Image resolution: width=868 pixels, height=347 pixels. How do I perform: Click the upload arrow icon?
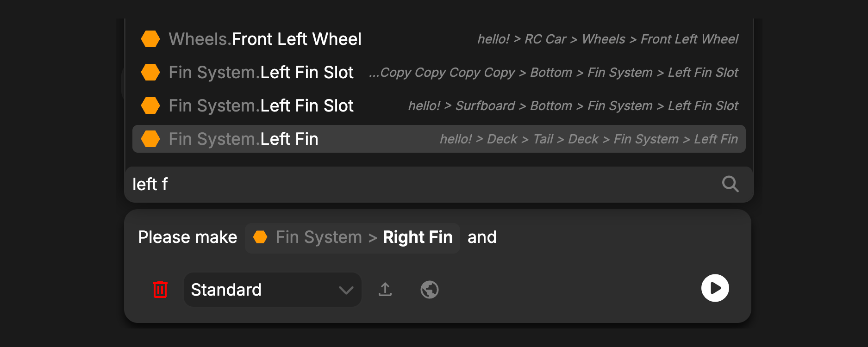click(385, 290)
